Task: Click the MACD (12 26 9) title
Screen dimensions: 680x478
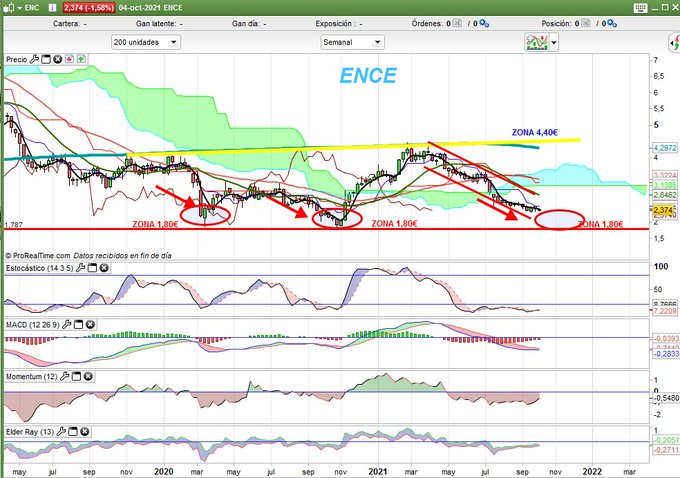Action: click(x=33, y=324)
